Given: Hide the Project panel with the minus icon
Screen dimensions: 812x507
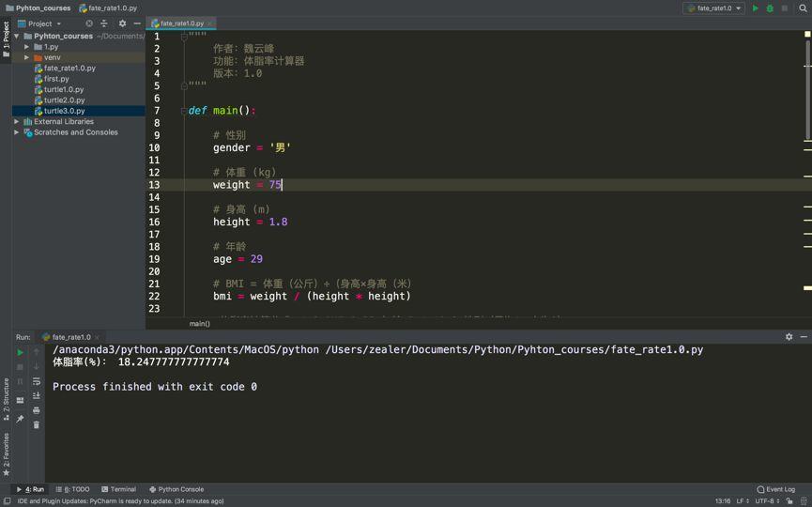Looking at the screenshot, I should (x=137, y=23).
